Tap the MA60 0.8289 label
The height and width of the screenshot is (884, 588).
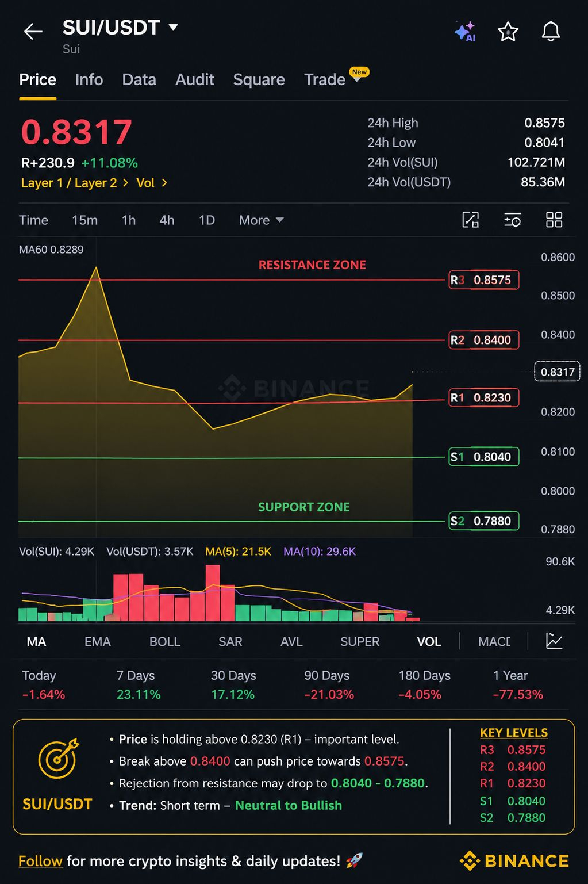(51, 250)
